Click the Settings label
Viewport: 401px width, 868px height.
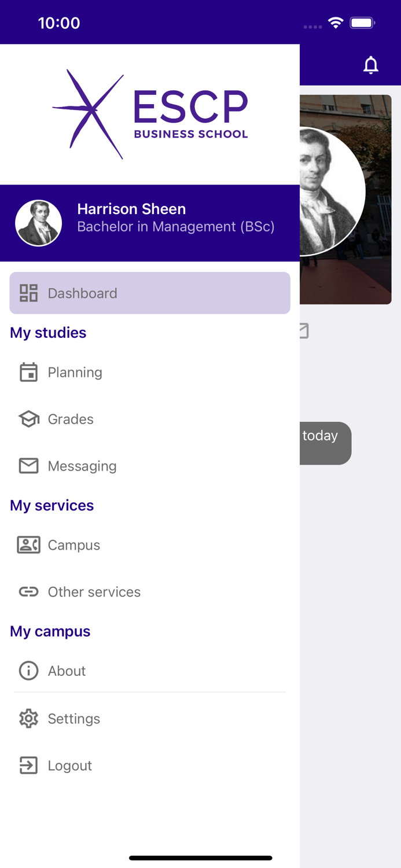73,718
